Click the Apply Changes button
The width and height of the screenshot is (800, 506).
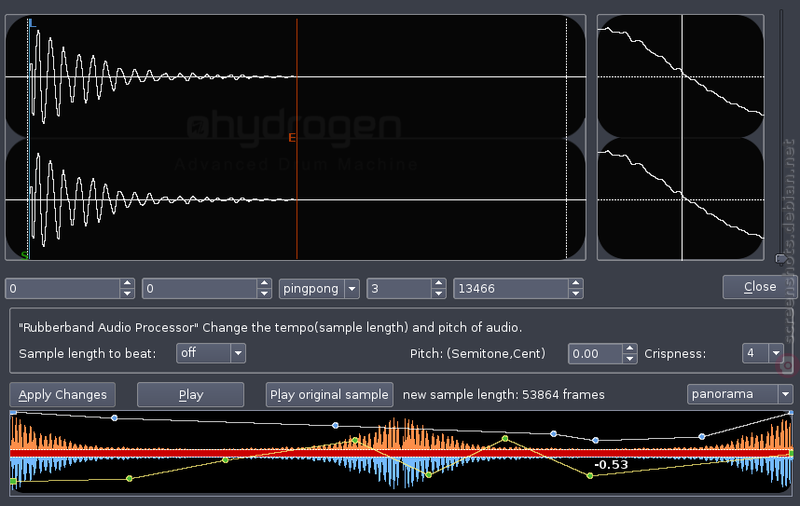coord(62,395)
